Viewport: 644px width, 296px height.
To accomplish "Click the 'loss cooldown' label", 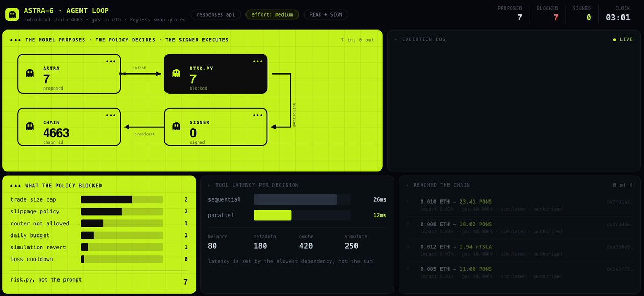I will click(x=32, y=259).
